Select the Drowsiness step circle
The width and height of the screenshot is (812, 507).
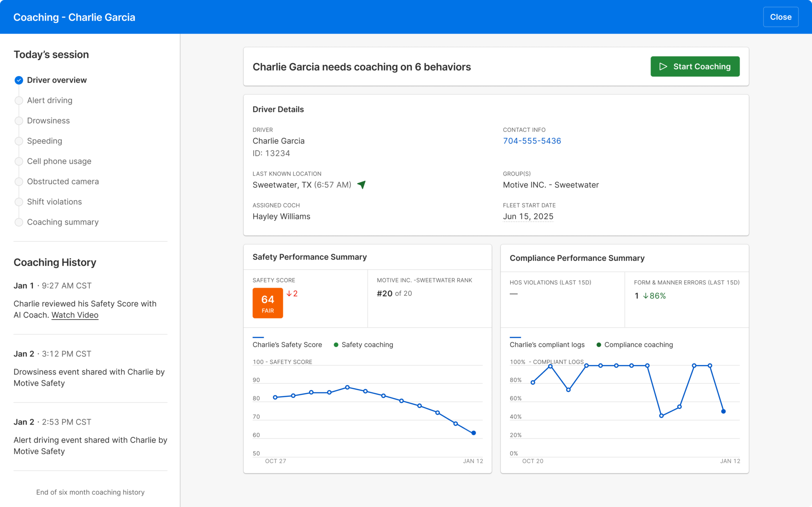[x=19, y=121]
